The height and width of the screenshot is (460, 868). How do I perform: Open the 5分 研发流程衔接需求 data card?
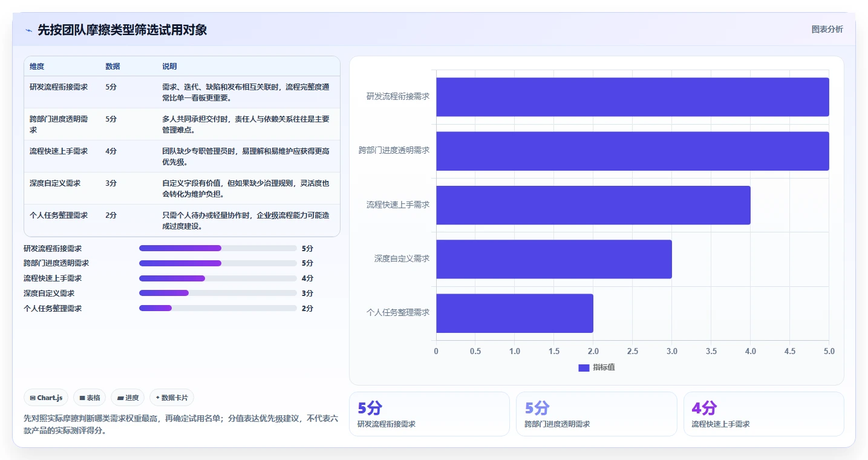tap(429, 414)
